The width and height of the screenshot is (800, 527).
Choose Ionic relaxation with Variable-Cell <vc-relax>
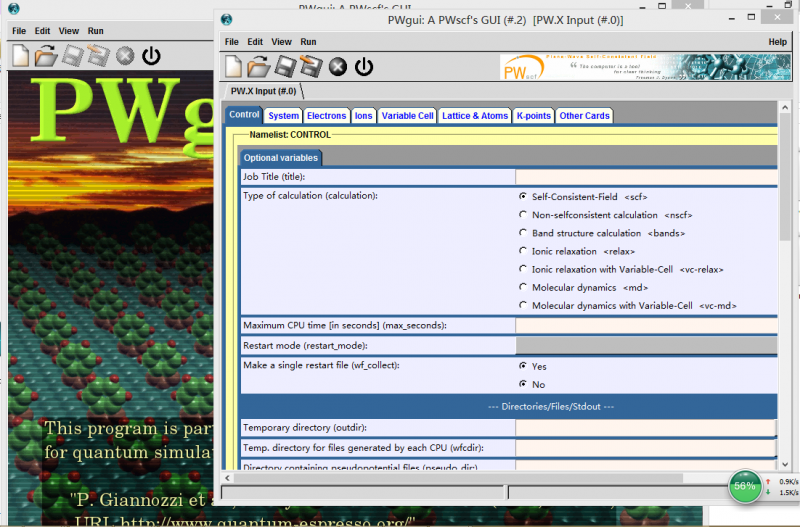[x=522, y=269]
